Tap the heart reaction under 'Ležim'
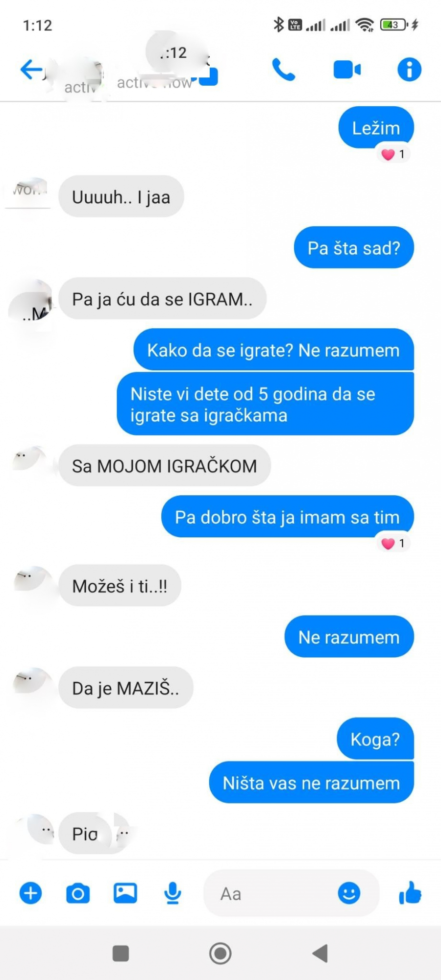Viewport: 441px width, 980px height. click(x=393, y=154)
